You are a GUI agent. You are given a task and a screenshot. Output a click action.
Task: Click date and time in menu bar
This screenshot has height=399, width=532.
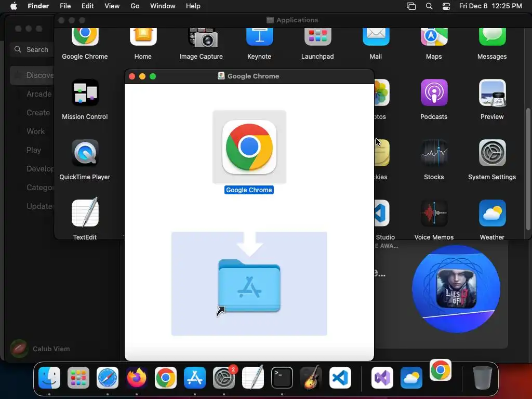pyautogui.click(x=490, y=6)
